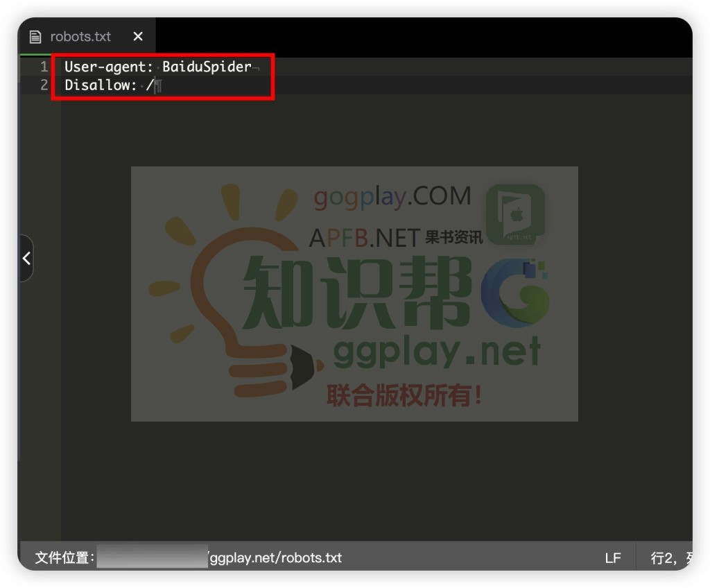Click line number 2 in the gutter
The width and height of the screenshot is (710, 588).
[x=44, y=85]
